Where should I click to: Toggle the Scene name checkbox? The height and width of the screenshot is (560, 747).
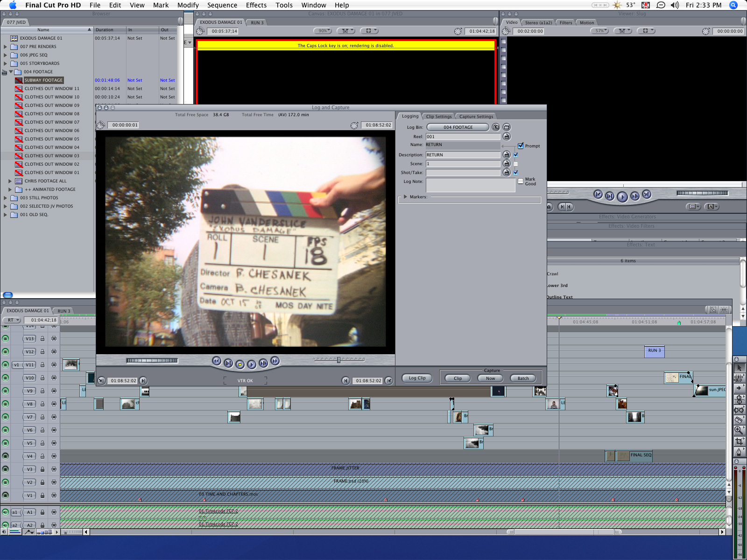(x=515, y=164)
